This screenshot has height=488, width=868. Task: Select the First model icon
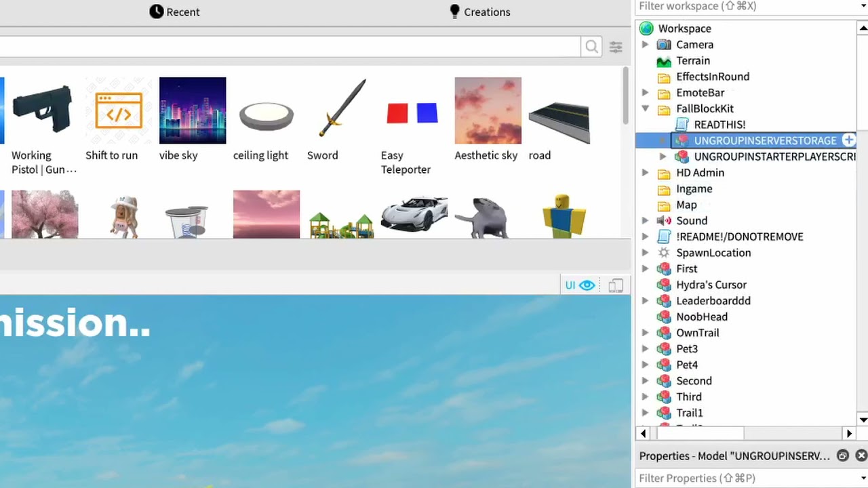tap(664, 269)
